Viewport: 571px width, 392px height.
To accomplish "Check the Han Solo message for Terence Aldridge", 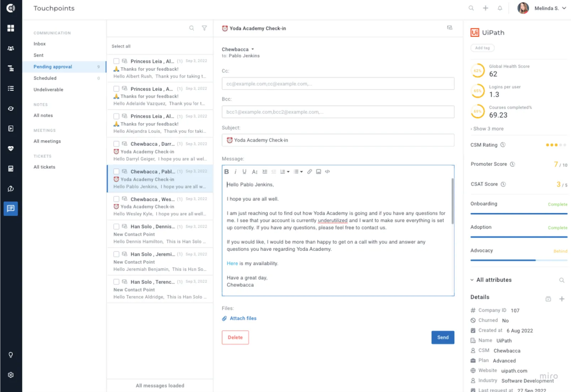I will click(x=116, y=282).
